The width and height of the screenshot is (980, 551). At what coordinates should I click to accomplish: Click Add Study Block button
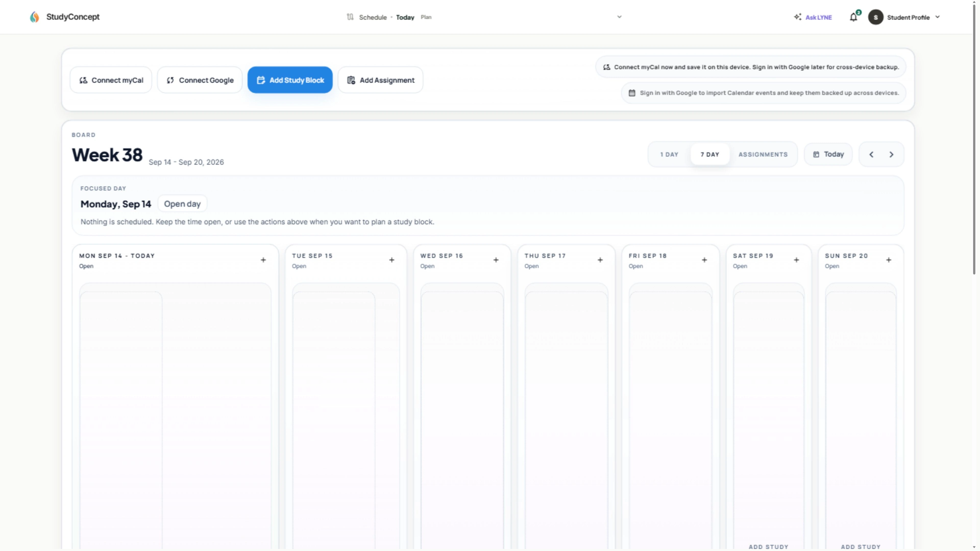point(290,80)
